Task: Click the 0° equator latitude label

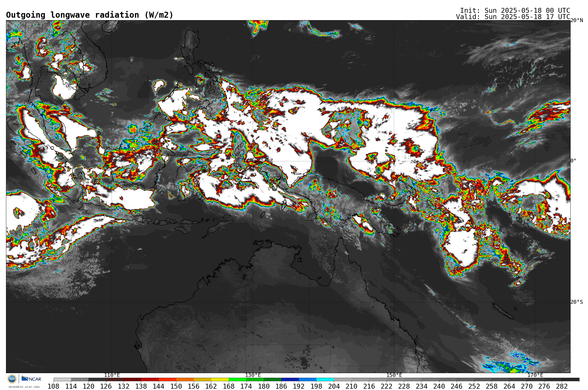Action: 573,161
